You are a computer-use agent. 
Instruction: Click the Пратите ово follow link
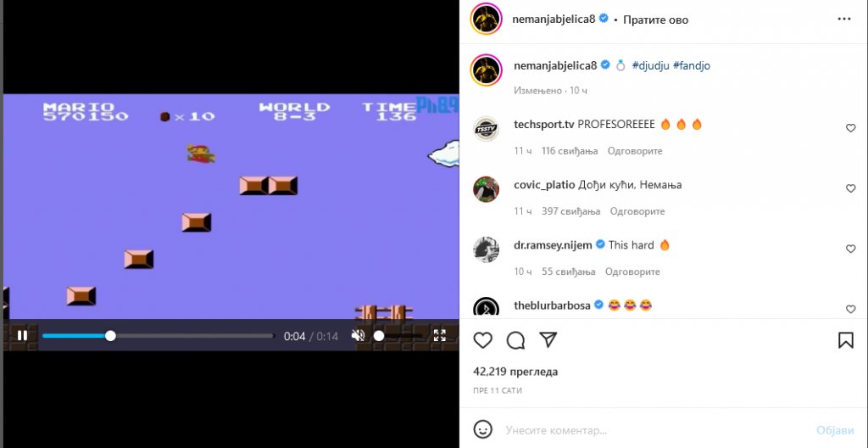(x=655, y=20)
